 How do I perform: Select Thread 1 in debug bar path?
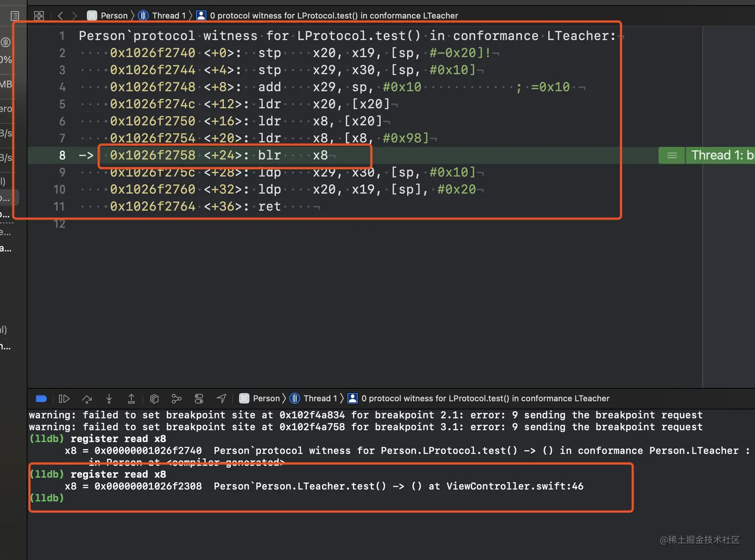pos(315,398)
